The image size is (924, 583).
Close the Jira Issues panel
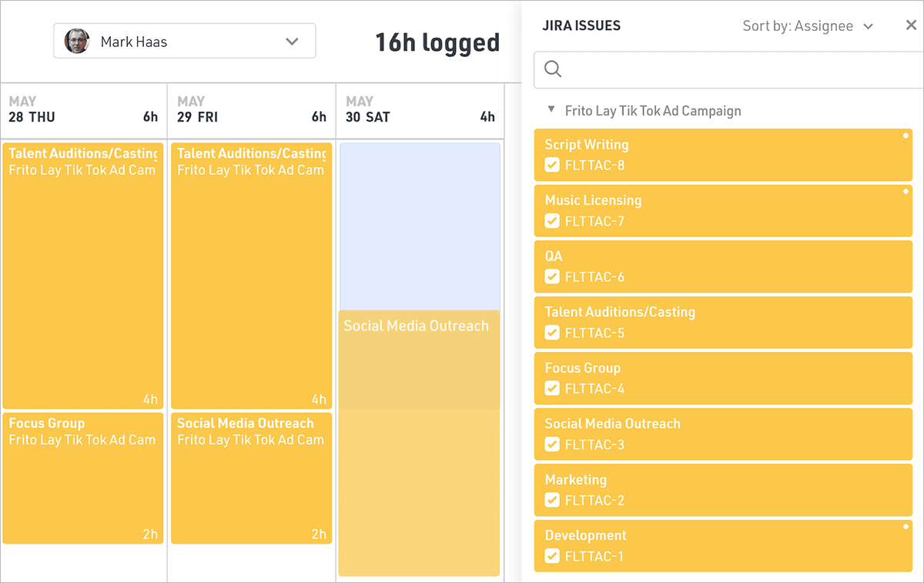pos(911,25)
